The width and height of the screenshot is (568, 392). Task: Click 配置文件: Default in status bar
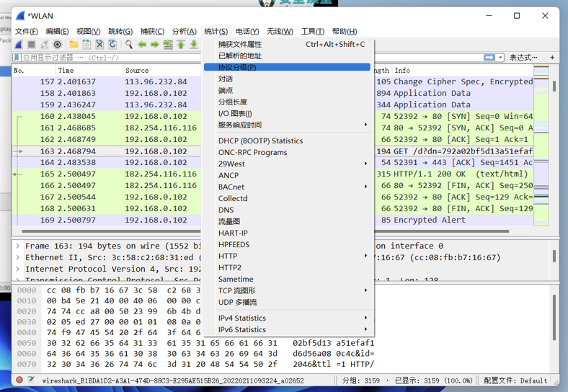point(515,380)
